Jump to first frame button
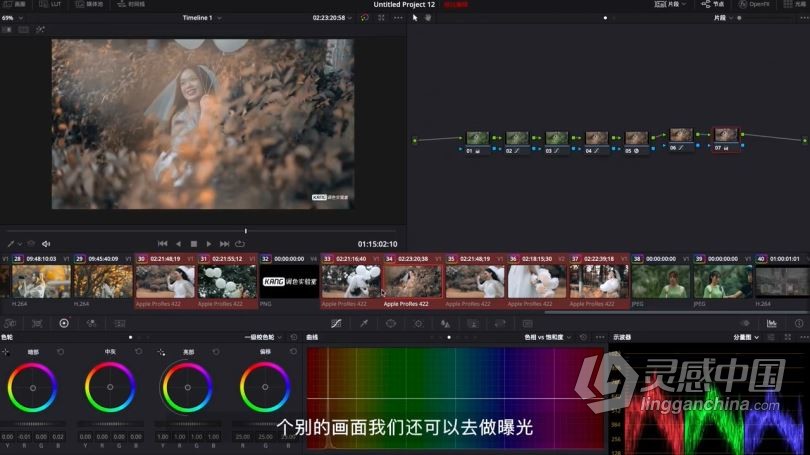The image size is (810, 455). pos(163,244)
